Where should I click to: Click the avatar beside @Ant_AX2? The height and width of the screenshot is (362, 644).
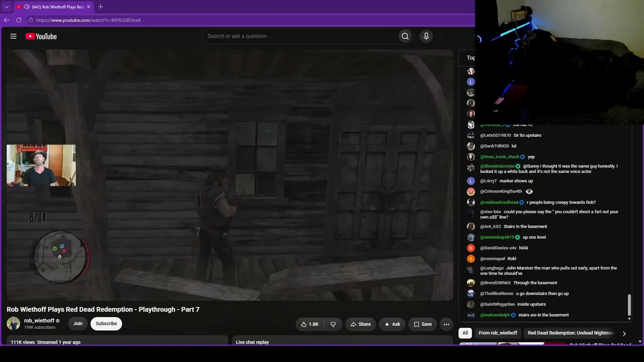pos(471,227)
